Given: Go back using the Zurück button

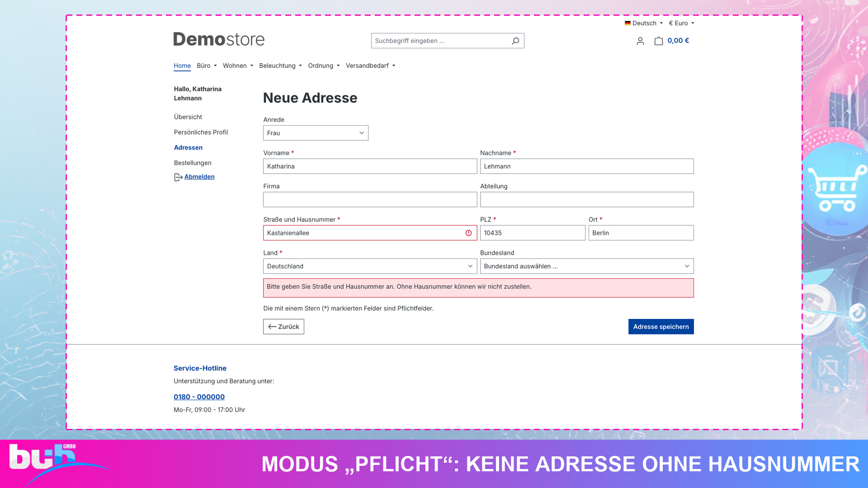Looking at the screenshot, I should coord(283,327).
